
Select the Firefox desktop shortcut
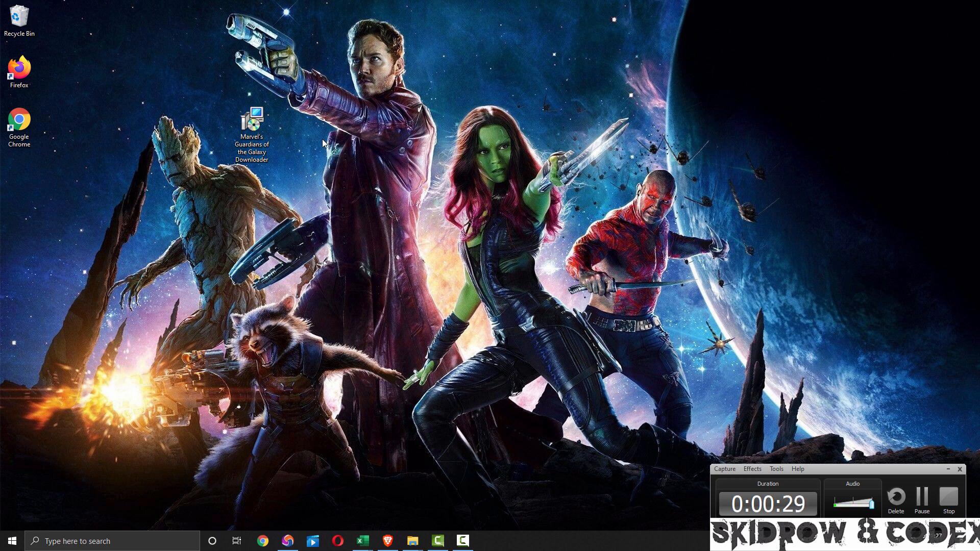19,68
